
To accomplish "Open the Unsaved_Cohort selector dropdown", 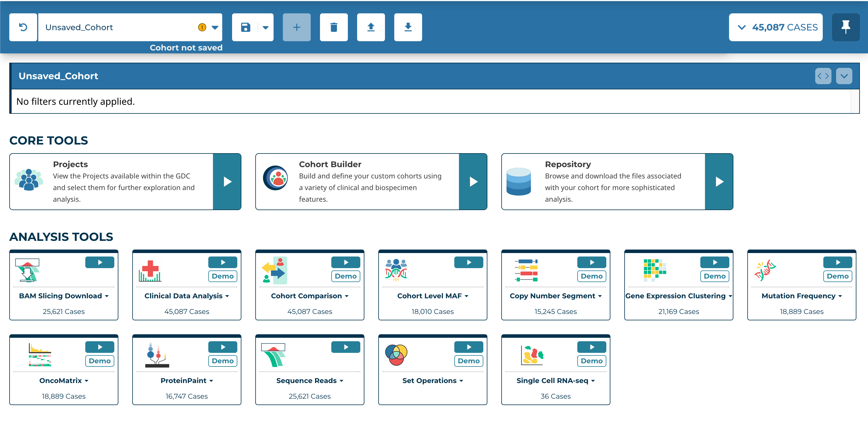I will tap(215, 27).
